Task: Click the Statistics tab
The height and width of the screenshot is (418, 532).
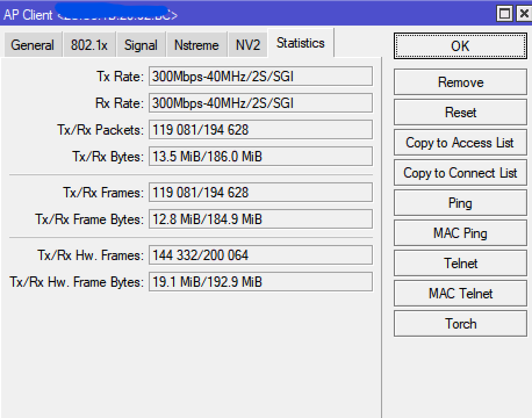Action: (x=300, y=43)
